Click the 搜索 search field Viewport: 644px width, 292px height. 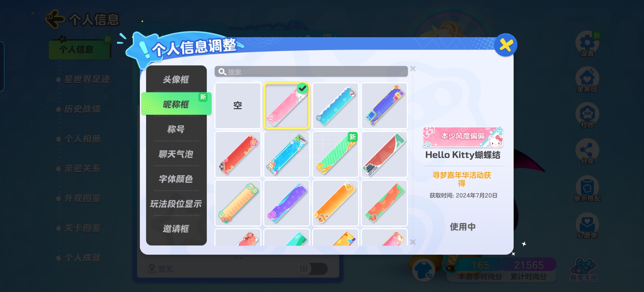coord(311,72)
